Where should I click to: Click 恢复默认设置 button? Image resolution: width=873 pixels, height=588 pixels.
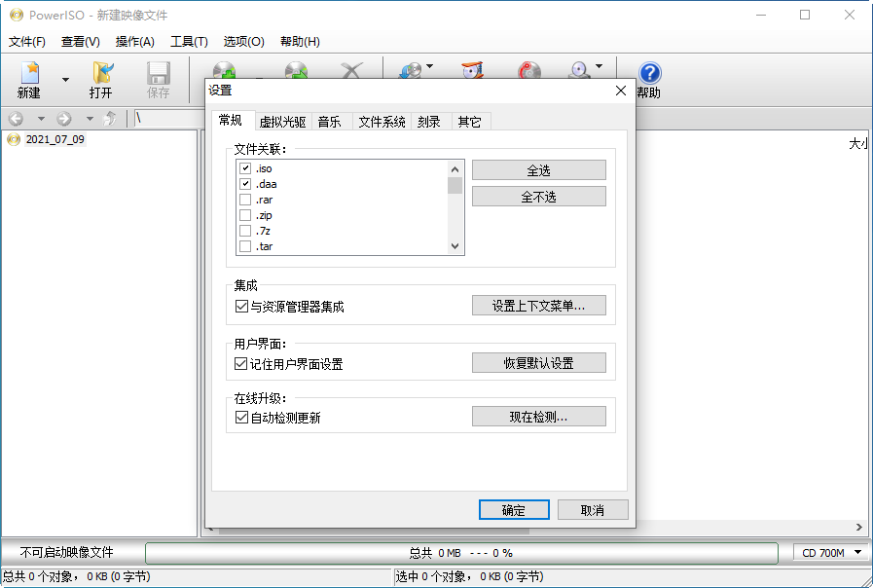(539, 363)
